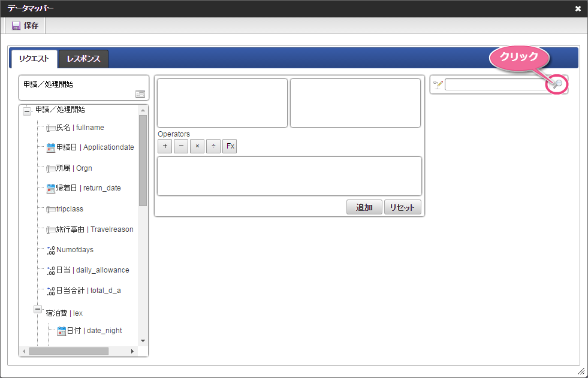
Task: Switch to the リクエスト tab
Action: pyautogui.click(x=34, y=59)
